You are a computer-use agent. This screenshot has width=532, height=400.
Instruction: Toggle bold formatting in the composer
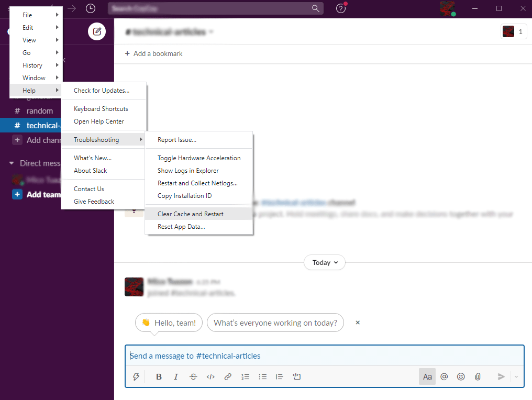click(x=159, y=376)
